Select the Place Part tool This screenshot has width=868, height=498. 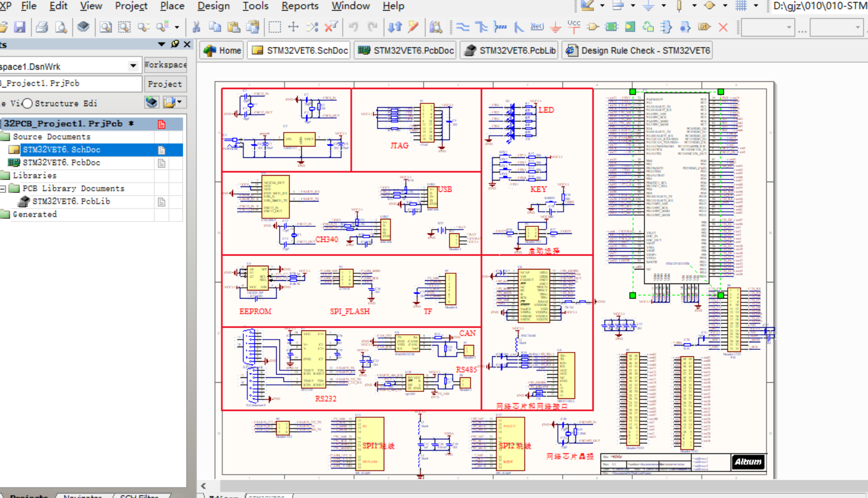(593, 27)
